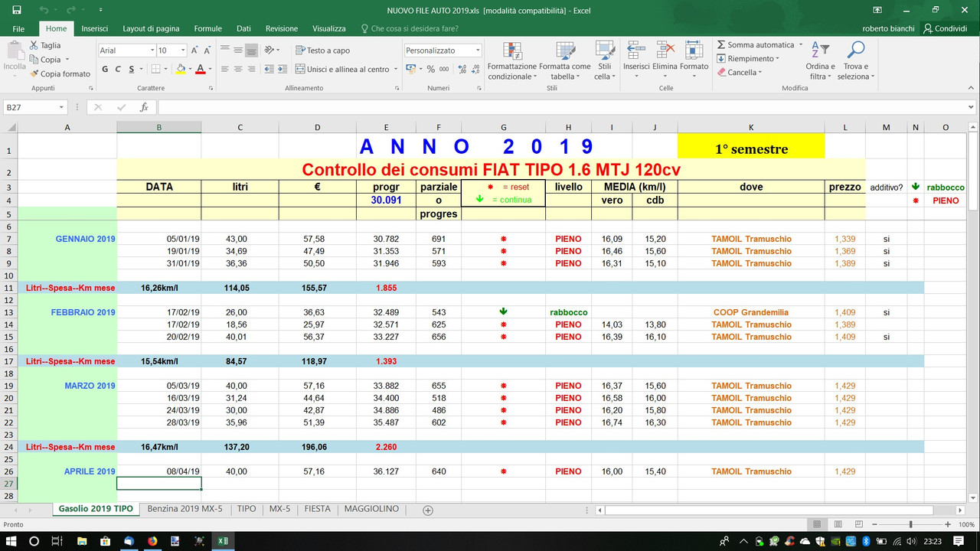Add a new sheet with the plus icon

(x=428, y=510)
